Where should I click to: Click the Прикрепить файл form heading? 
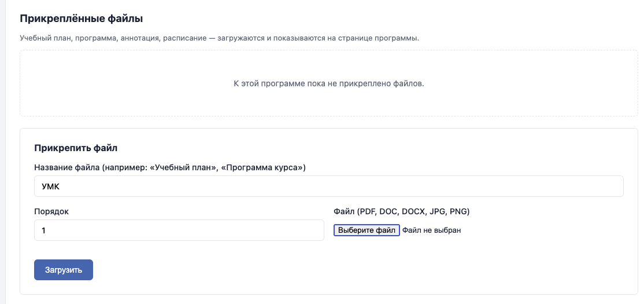click(76, 148)
